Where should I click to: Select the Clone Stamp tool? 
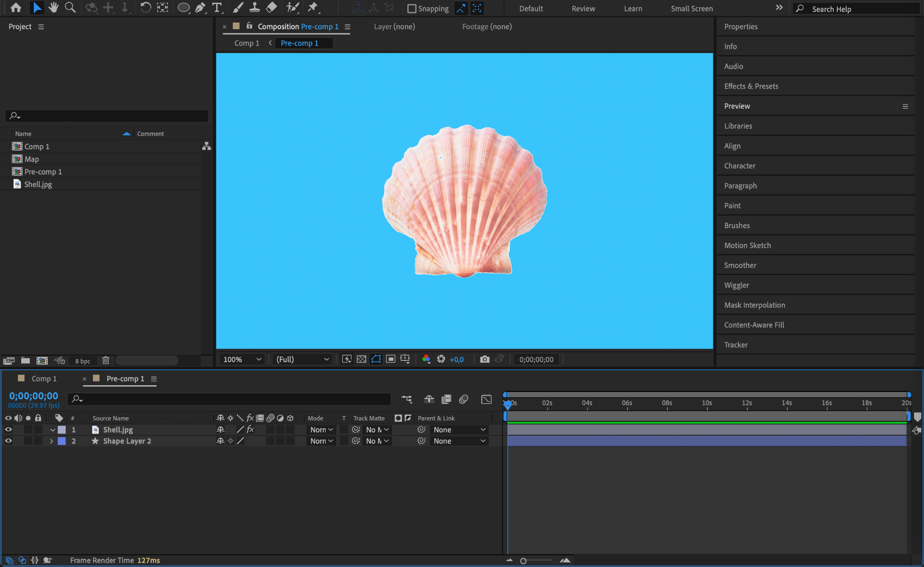254,8
